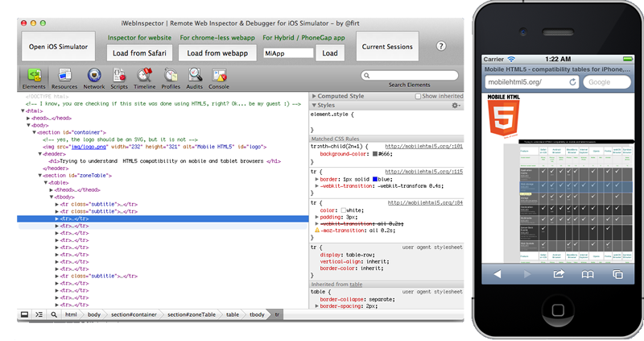Viewport: 644px width, 341px height.
Task: Collapse the Styles section
Action: click(314, 106)
